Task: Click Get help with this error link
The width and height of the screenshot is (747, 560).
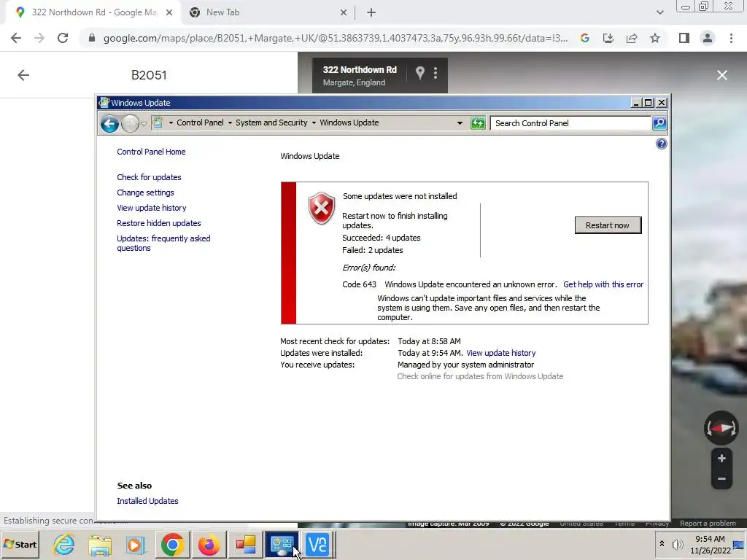Action: [x=603, y=284]
